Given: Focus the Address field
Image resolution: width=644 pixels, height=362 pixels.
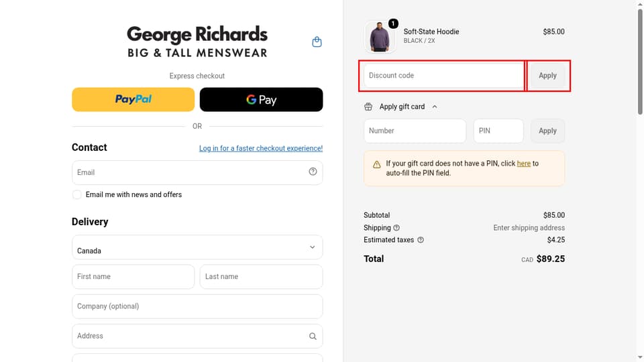Looking at the screenshot, I should point(197,336).
